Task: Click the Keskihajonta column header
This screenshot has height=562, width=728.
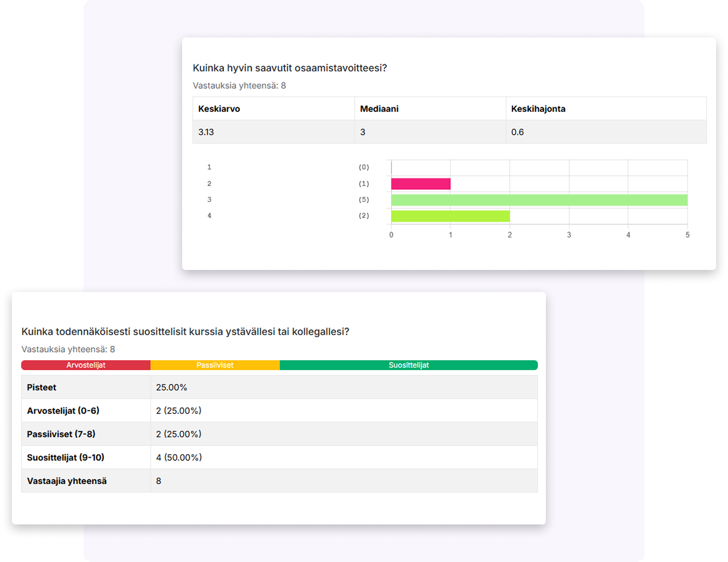Action: point(538,109)
